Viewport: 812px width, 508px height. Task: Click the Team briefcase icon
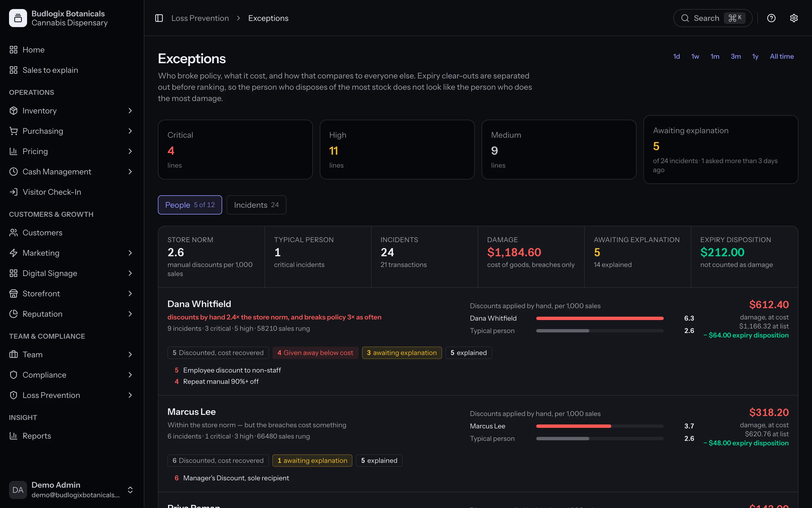pos(14,354)
